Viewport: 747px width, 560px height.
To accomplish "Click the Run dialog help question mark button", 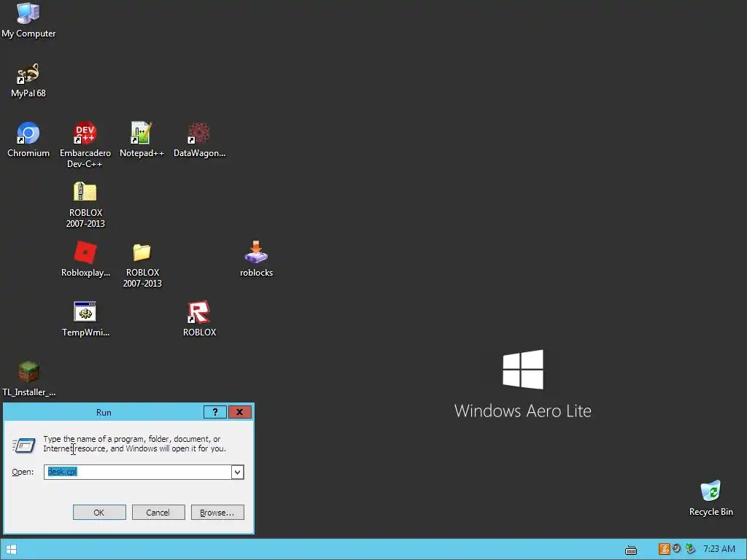I will tap(215, 412).
